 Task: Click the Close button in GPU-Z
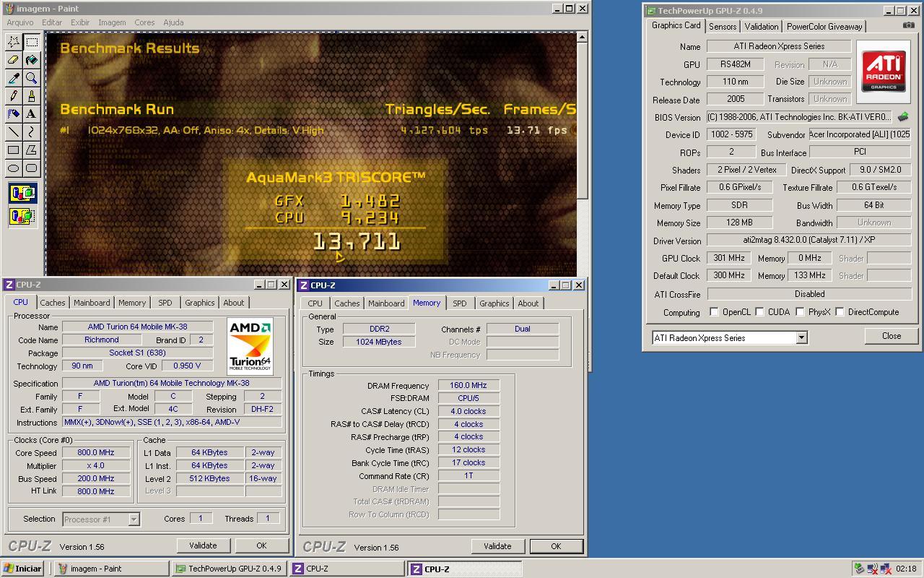(892, 336)
